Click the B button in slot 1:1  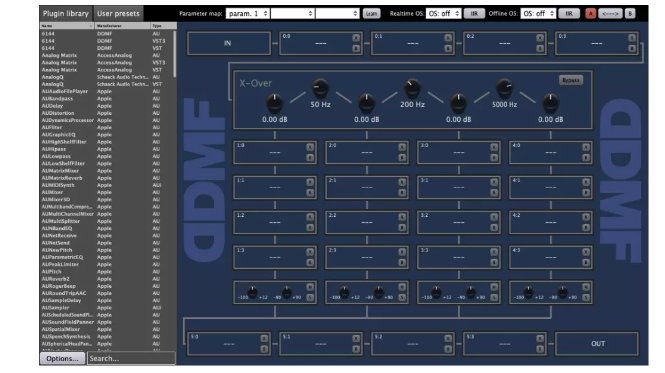310,193
